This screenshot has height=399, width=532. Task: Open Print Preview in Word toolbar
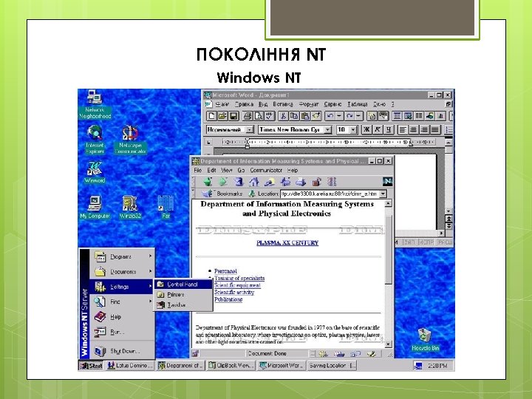pyautogui.click(x=259, y=116)
